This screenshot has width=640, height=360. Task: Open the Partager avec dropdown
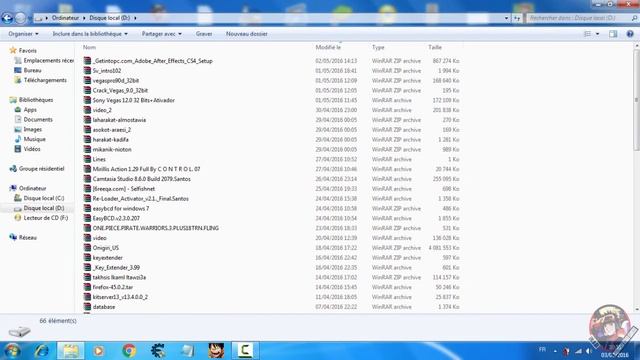click(x=162, y=34)
